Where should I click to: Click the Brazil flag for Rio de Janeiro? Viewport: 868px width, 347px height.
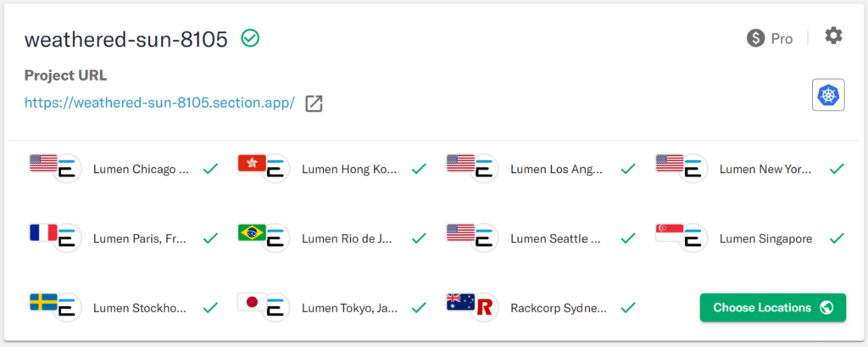pos(252,232)
